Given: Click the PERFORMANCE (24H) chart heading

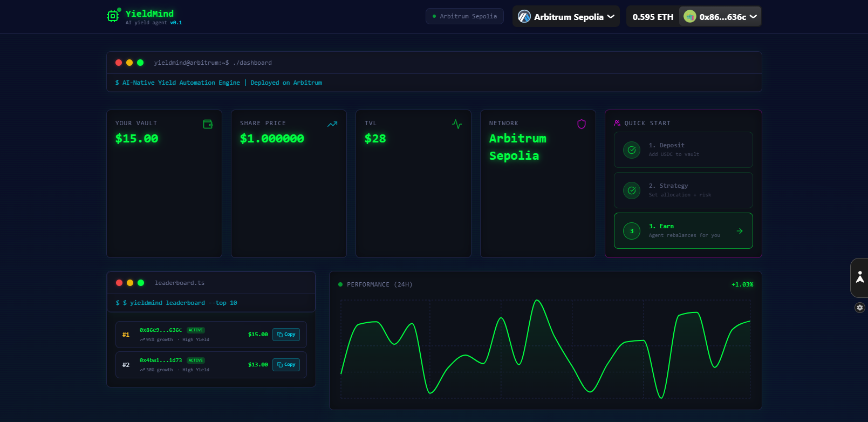Looking at the screenshot, I should point(380,284).
